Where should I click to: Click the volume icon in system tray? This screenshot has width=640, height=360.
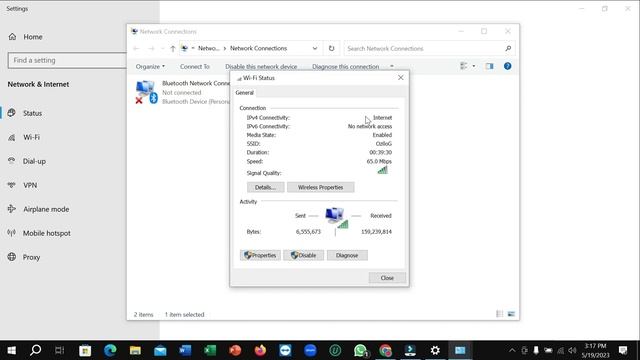click(x=572, y=350)
